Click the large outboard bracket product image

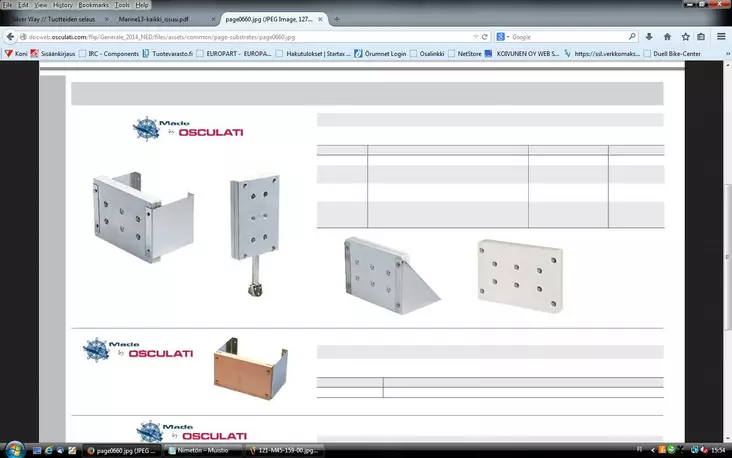pos(143,217)
